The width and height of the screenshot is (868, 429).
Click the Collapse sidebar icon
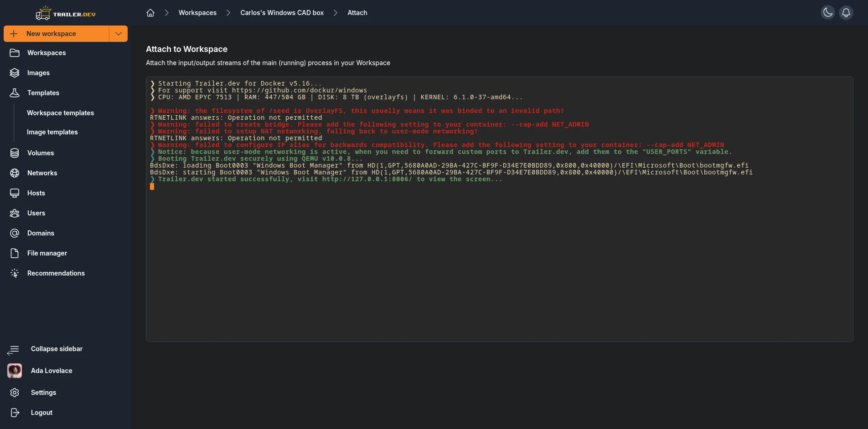click(13, 350)
